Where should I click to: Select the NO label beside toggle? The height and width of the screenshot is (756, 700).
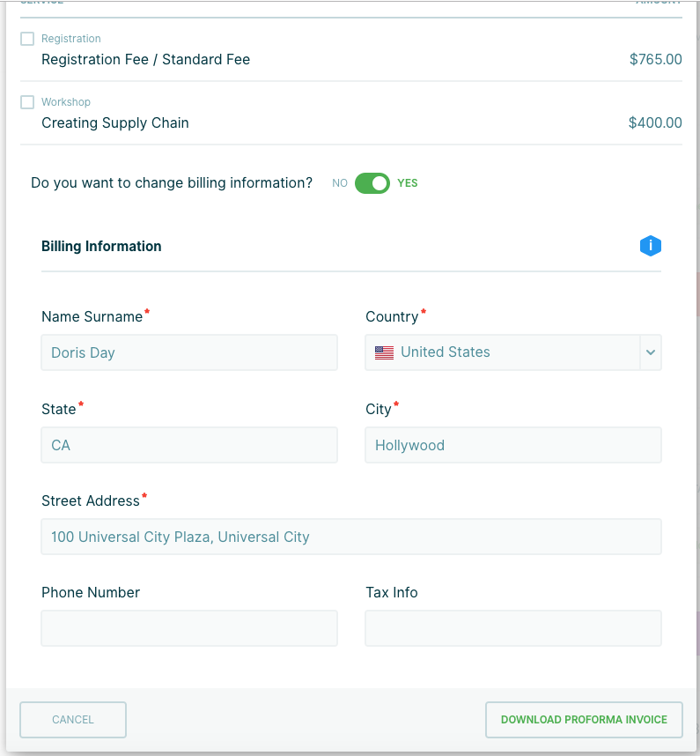(340, 183)
